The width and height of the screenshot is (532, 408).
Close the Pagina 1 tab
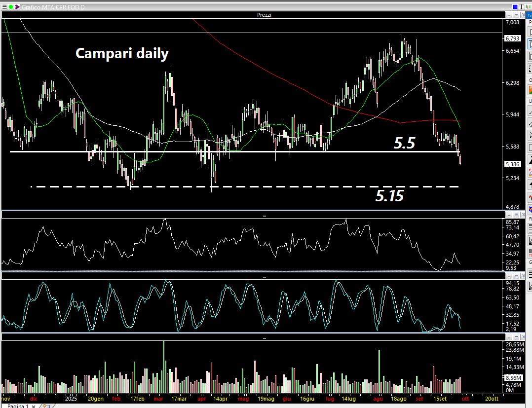pyautogui.click(x=34, y=406)
